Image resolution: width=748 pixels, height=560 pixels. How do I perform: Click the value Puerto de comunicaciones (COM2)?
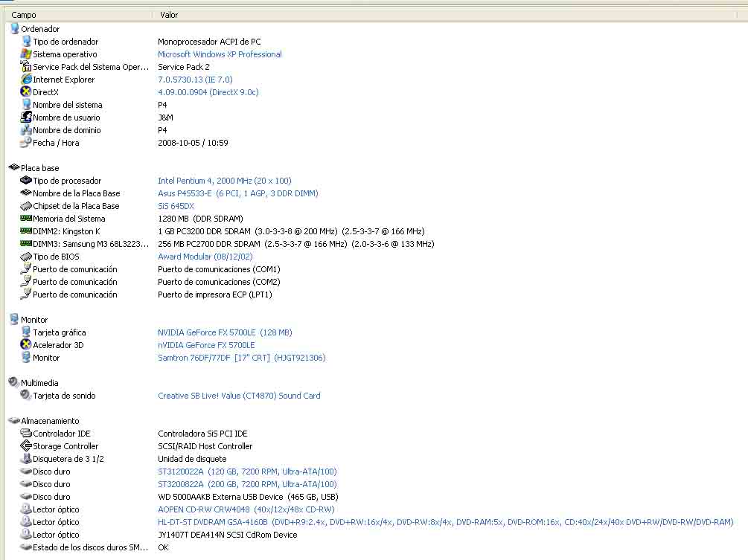click(x=219, y=282)
